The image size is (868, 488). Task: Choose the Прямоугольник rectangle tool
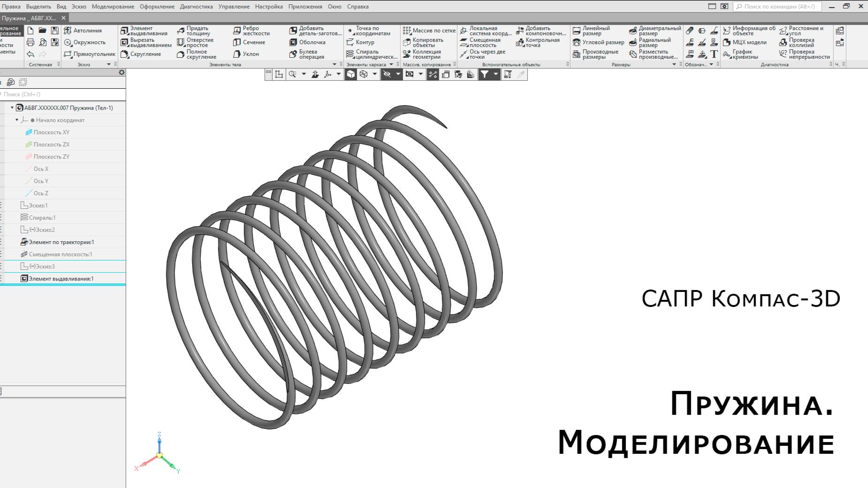pos(90,54)
